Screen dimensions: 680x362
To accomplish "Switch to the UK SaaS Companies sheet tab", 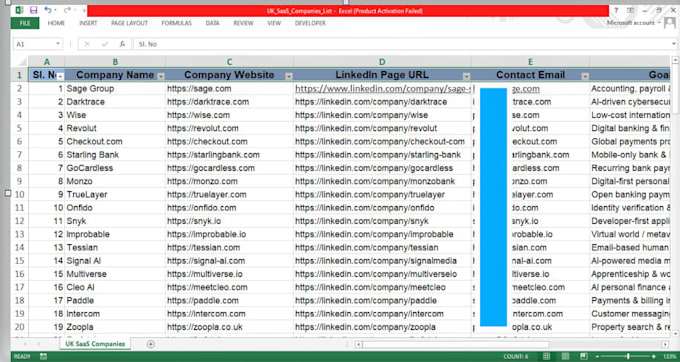I will [x=95, y=344].
